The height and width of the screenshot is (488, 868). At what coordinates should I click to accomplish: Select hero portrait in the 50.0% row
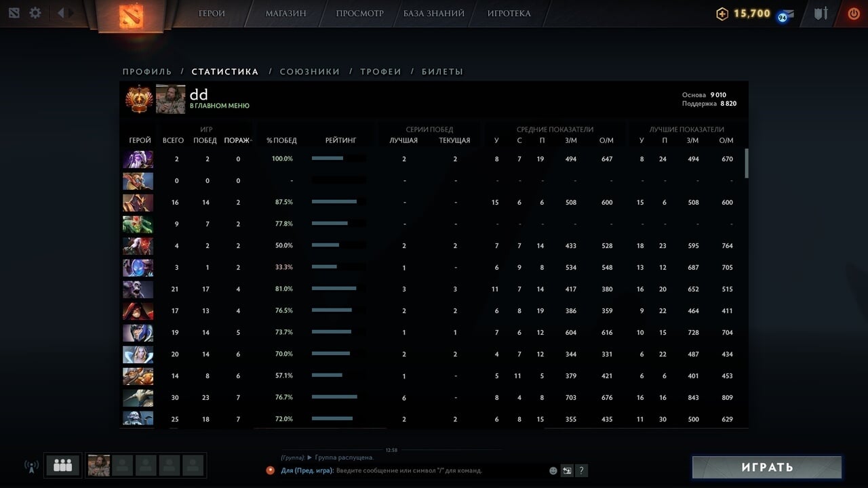click(138, 246)
